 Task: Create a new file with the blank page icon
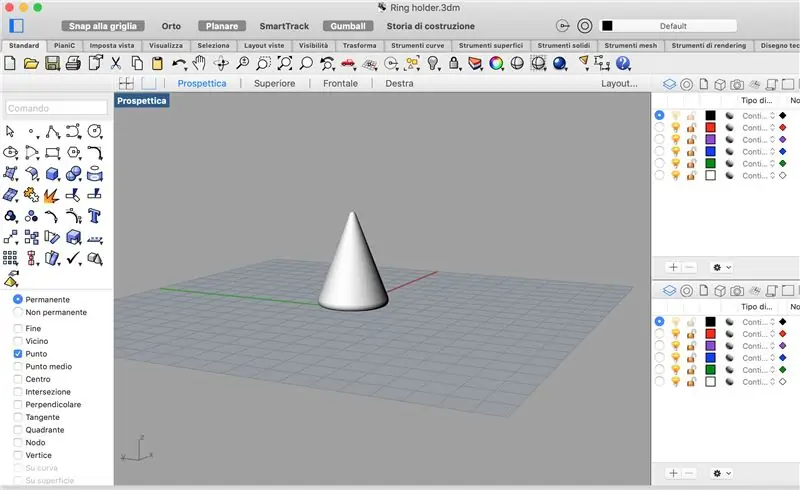pos(10,63)
